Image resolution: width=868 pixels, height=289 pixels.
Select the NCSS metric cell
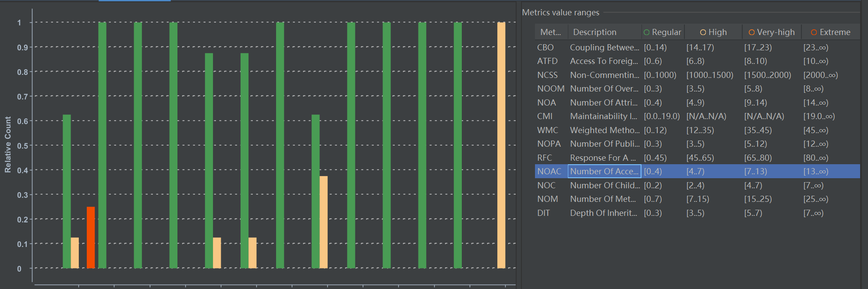coord(551,75)
